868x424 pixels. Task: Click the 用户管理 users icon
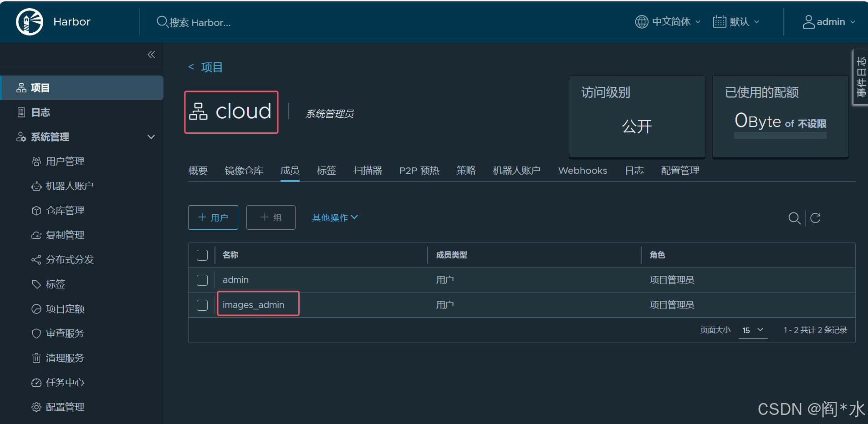pyautogui.click(x=36, y=162)
